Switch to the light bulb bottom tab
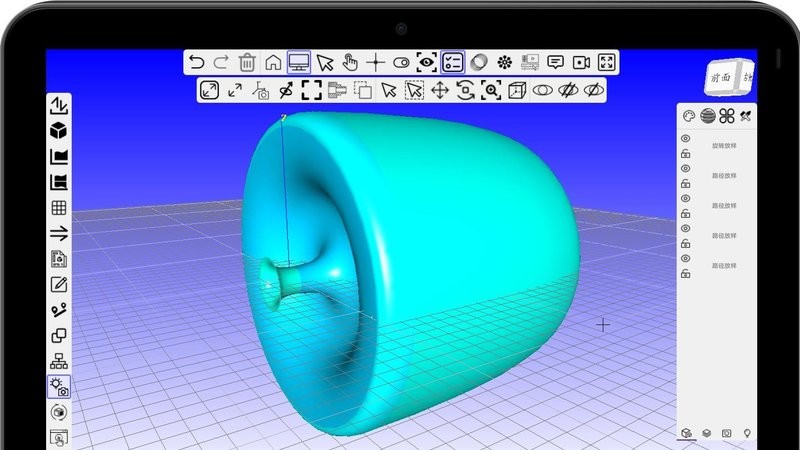This screenshot has height=450, width=800. point(747,433)
